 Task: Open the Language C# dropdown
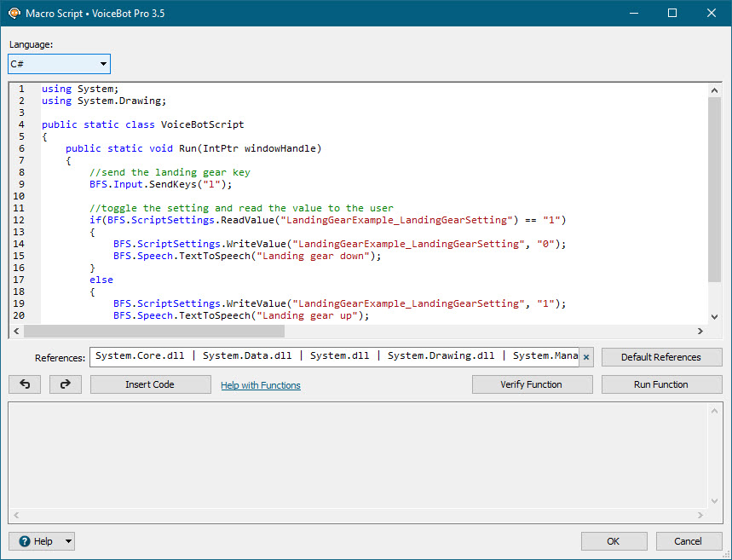(60, 64)
